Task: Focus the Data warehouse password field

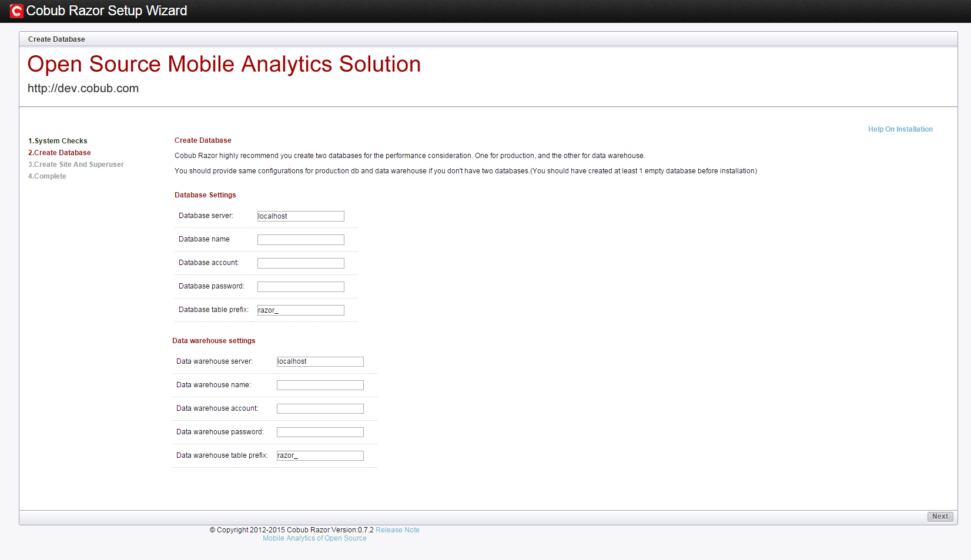Action: [320, 432]
